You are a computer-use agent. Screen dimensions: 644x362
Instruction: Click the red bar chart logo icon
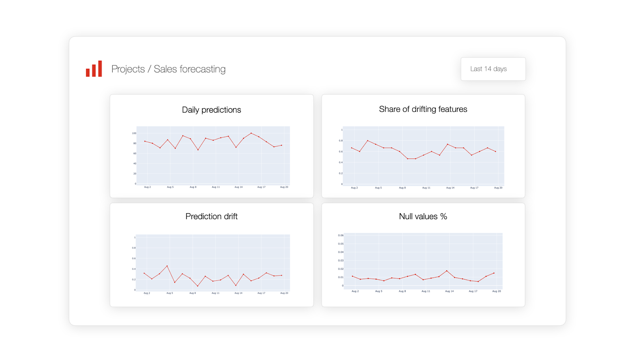tap(94, 69)
